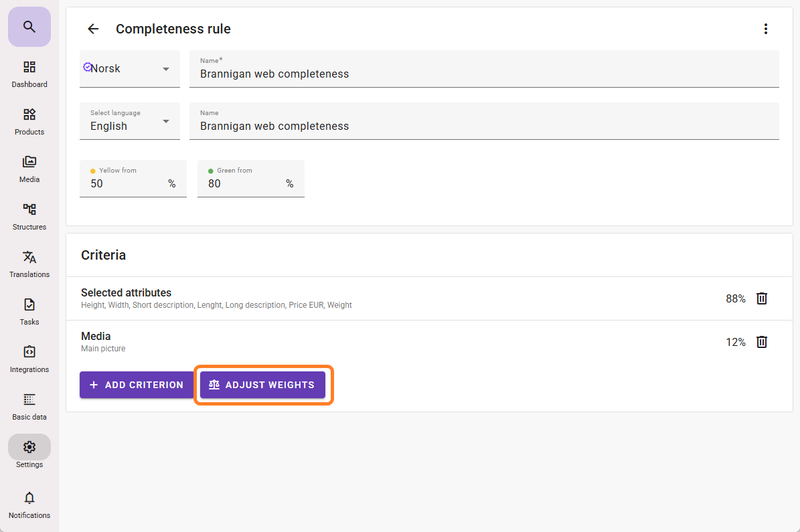This screenshot has width=800, height=532.
Task: Delete the Media criterion
Action: (x=761, y=342)
